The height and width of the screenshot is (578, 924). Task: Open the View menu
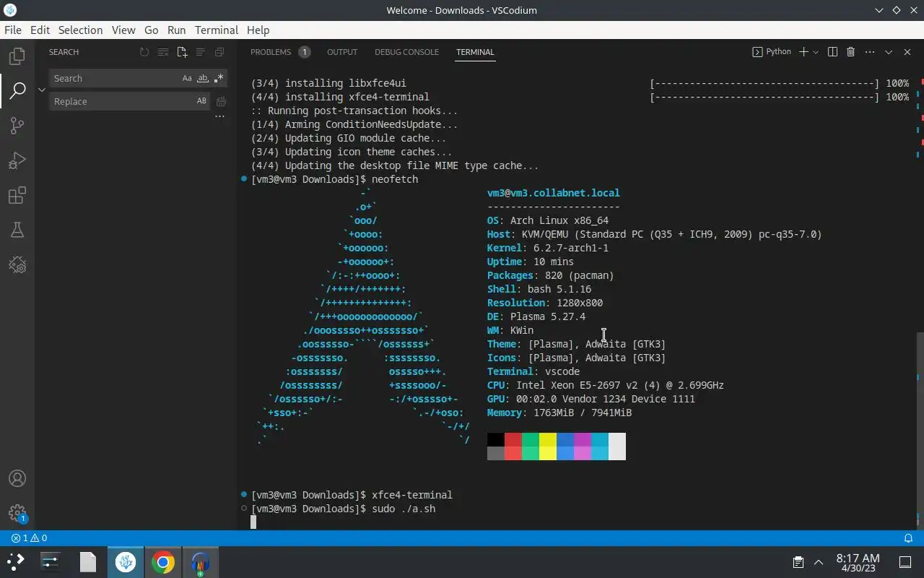[123, 30]
